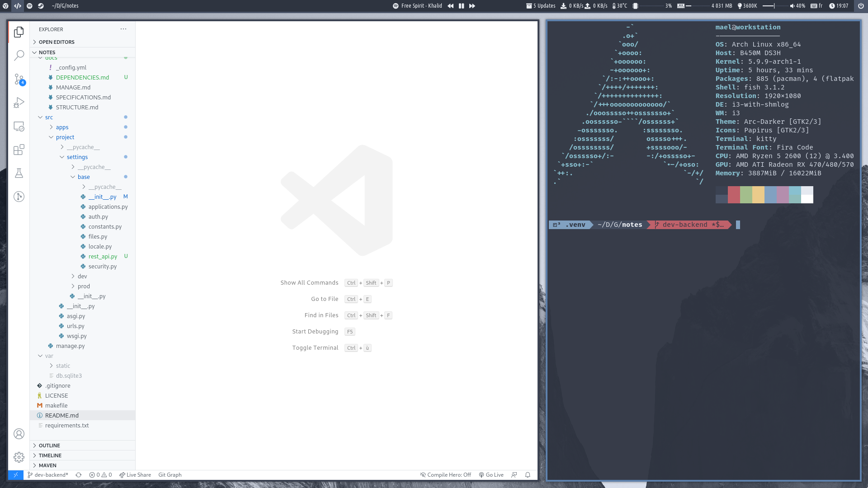Click the red color block in terminal
Screen dimensions: 868x488
tap(734, 195)
